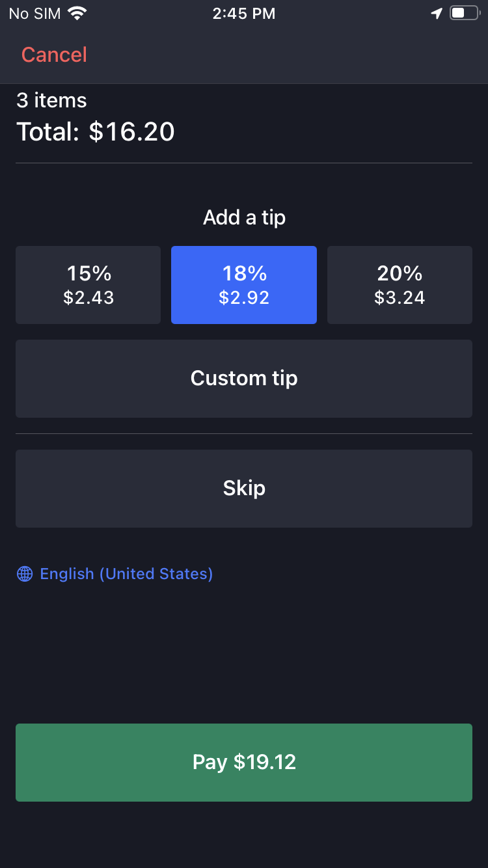Tap the Wi-Fi signal icon in status bar
488x868 pixels.
point(77,13)
